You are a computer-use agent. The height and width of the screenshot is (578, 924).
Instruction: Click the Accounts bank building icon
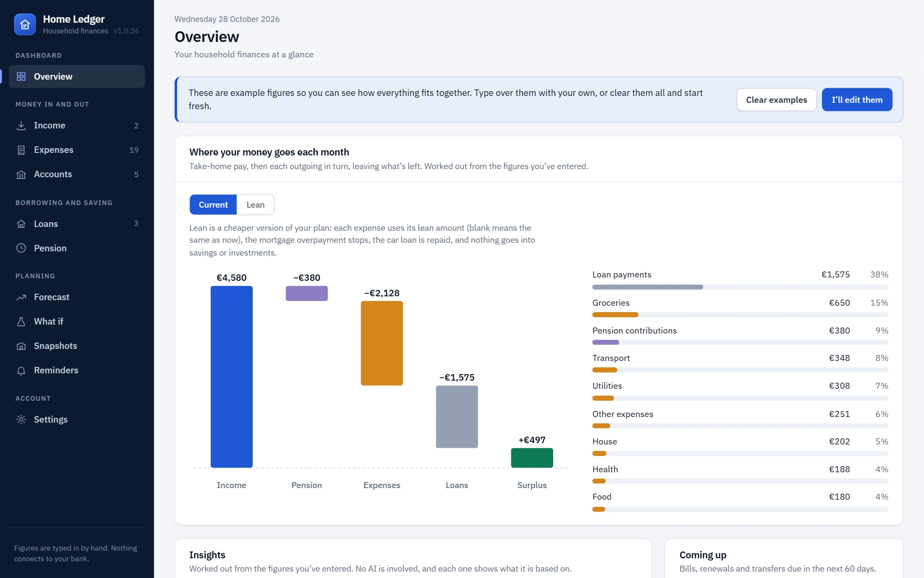tap(21, 174)
